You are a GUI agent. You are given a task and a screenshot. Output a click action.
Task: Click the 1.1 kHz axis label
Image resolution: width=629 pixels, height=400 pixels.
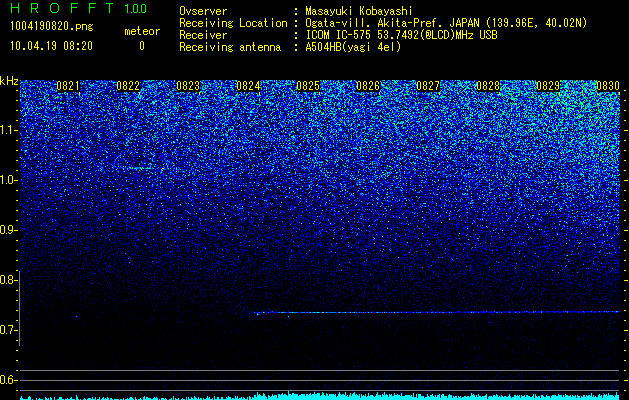[x=8, y=130]
